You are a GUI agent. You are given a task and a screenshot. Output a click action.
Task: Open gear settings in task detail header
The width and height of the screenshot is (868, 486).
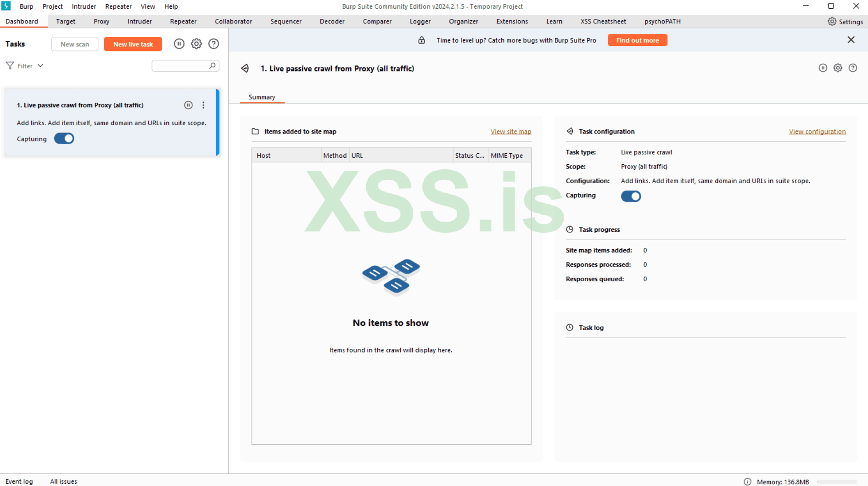coord(838,68)
